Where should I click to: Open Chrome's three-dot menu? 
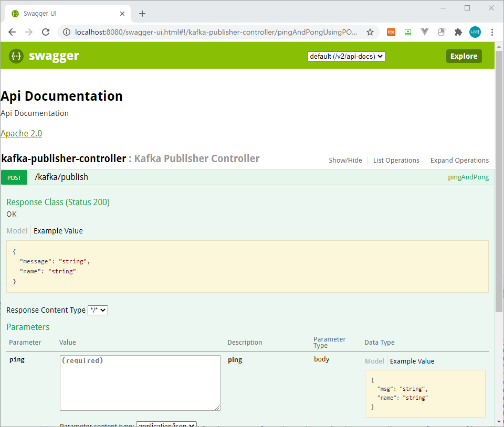click(492, 32)
